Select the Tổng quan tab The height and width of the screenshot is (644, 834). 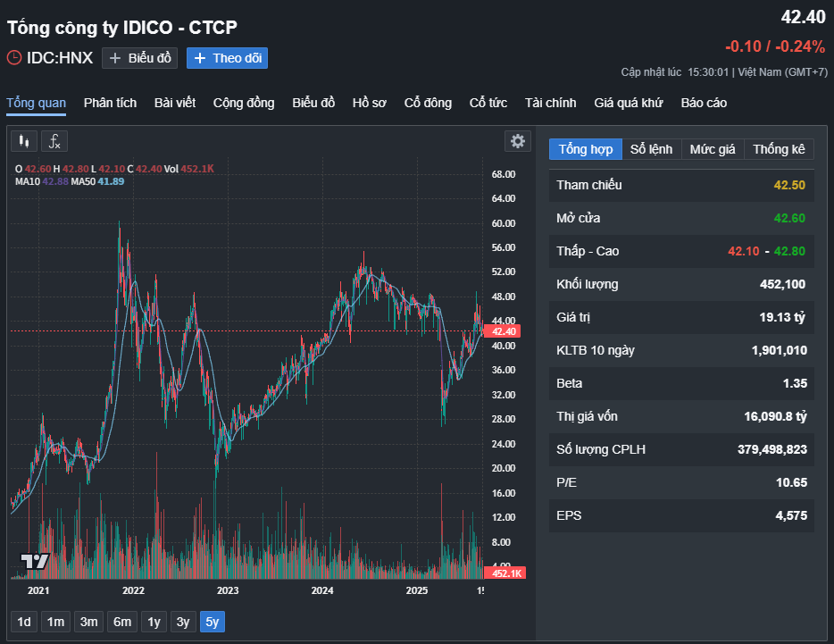tap(37, 103)
